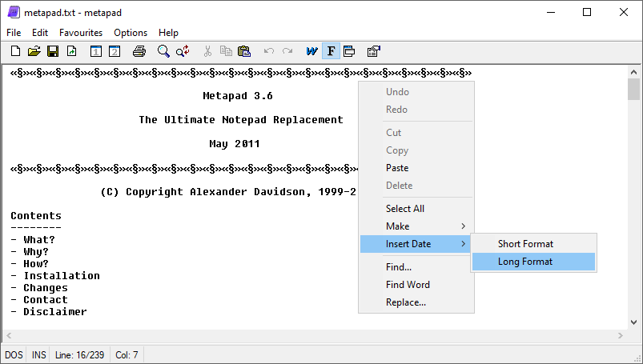This screenshot has width=643, height=364.
Task: Click the 'Contents' heading text
Action: click(36, 216)
